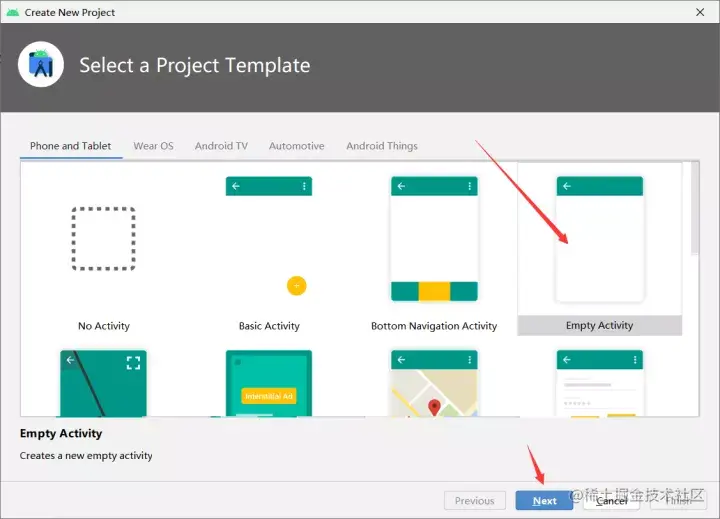Pick the fullscreen activity template thumbnail

pos(103,384)
